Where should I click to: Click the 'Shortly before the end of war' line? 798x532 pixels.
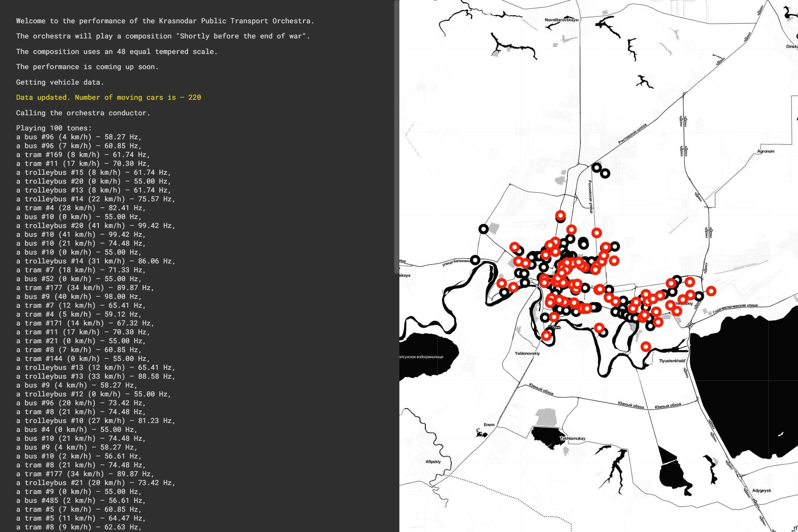163,36
